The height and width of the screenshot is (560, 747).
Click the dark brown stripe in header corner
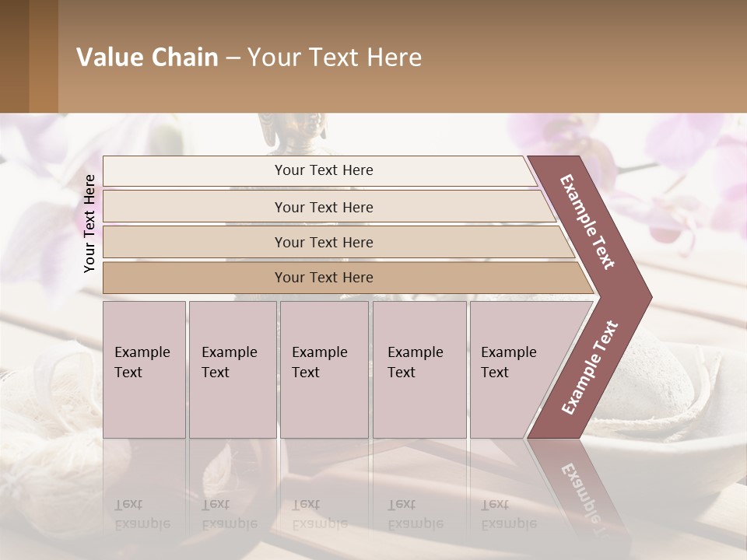point(14,56)
